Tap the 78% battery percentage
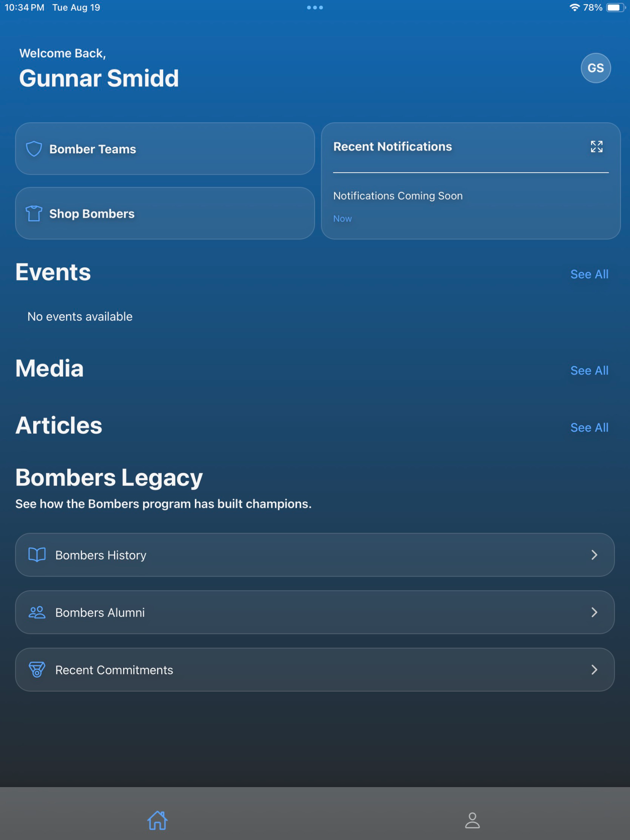This screenshot has width=630, height=840. point(592,8)
